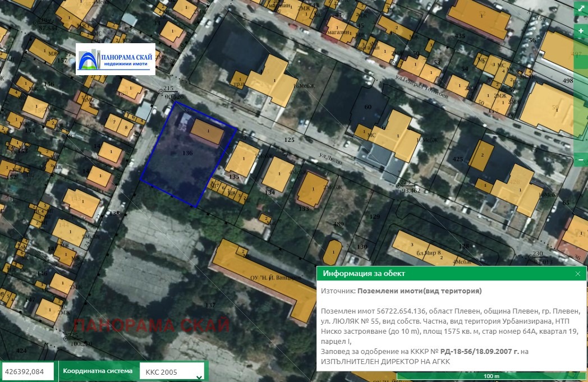The width and height of the screenshot is (588, 382).
Task: Click the orange building inside parcel 136
Action: pyautogui.click(x=208, y=132)
